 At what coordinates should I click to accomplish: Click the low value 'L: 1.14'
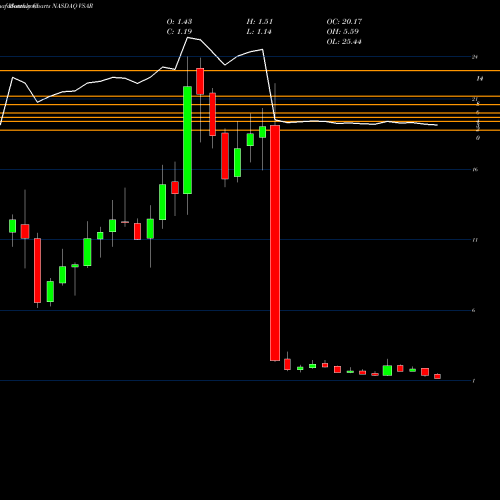[x=259, y=32]
